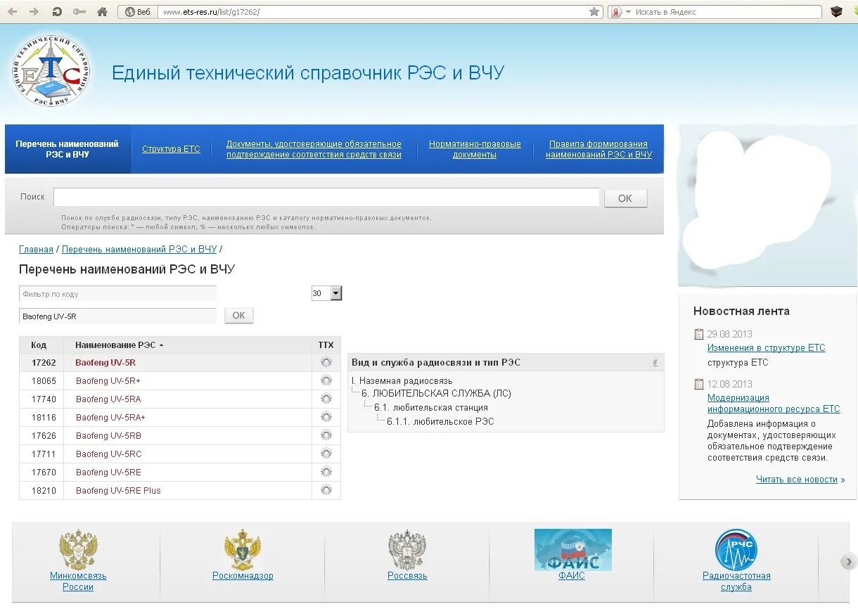Select row Baofeng UV-5RB name

[108, 436]
